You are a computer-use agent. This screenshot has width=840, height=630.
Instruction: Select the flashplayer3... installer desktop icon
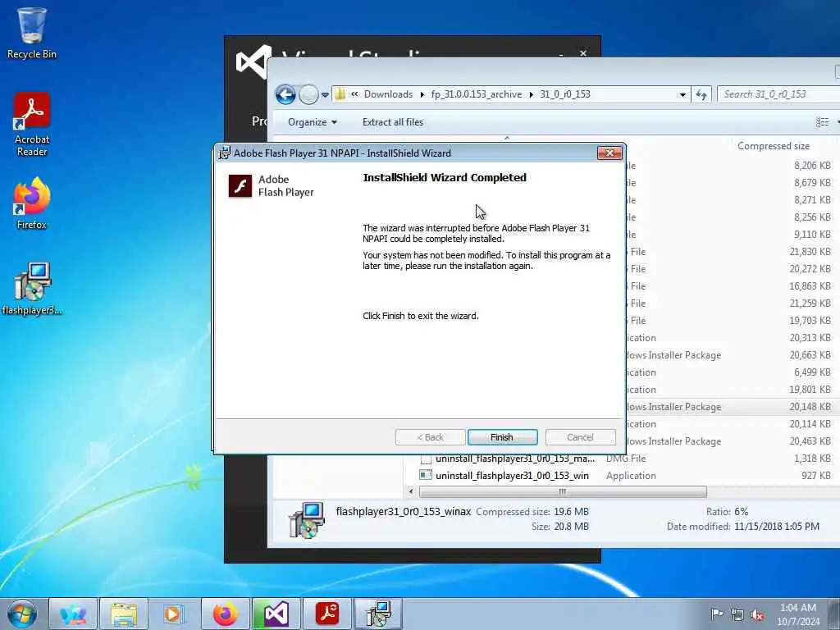pos(32,290)
